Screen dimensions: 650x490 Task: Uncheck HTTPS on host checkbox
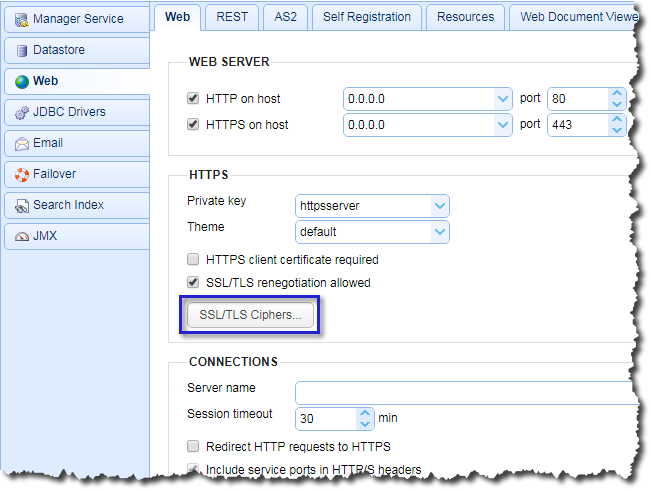[x=193, y=124]
